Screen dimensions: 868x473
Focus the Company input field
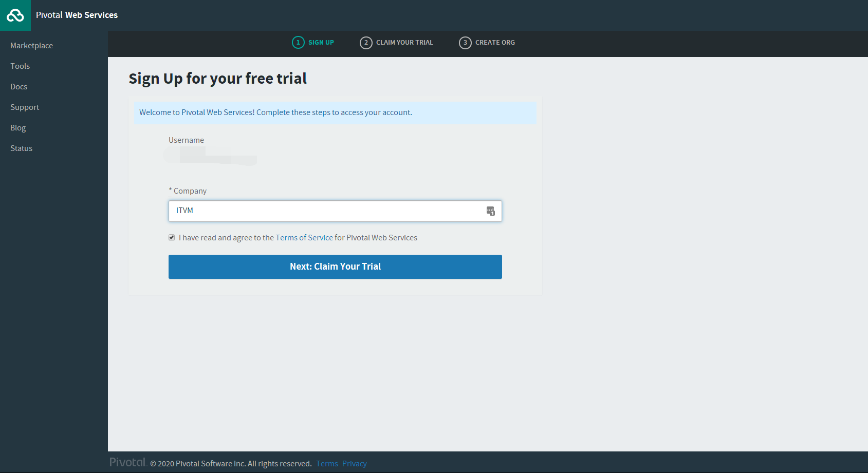pyautogui.click(x=335, y=211)
